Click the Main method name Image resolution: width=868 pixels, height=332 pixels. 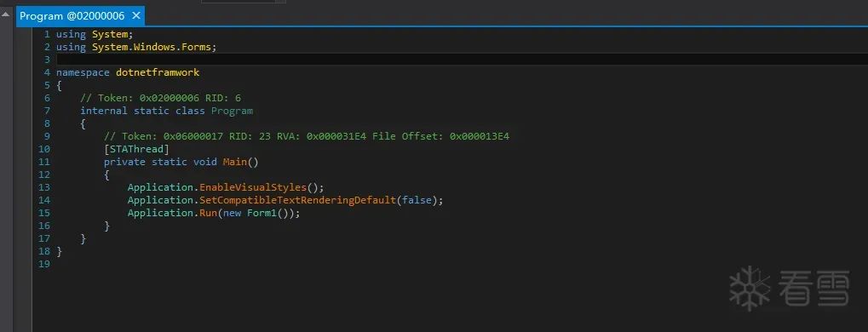(235, 162)
